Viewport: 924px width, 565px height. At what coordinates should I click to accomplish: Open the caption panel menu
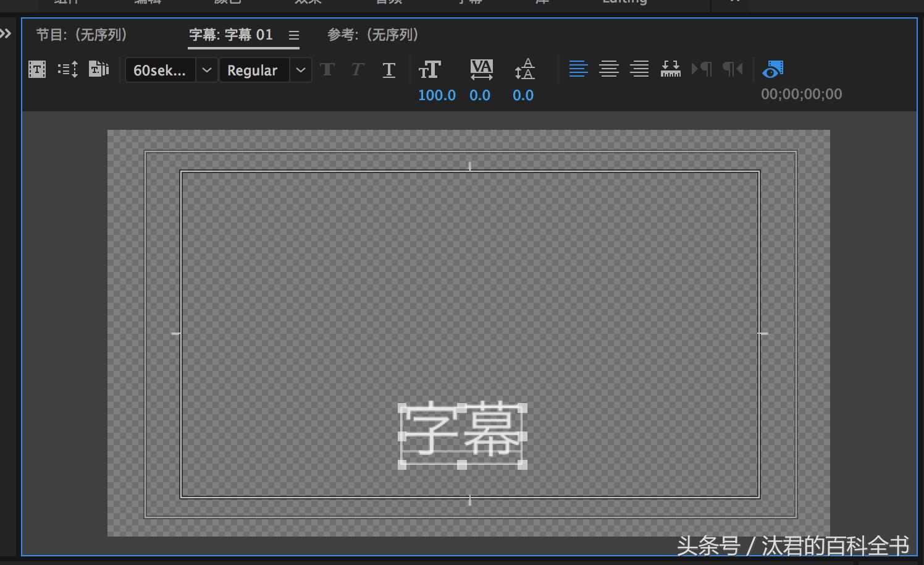click(x=294, y=35)
